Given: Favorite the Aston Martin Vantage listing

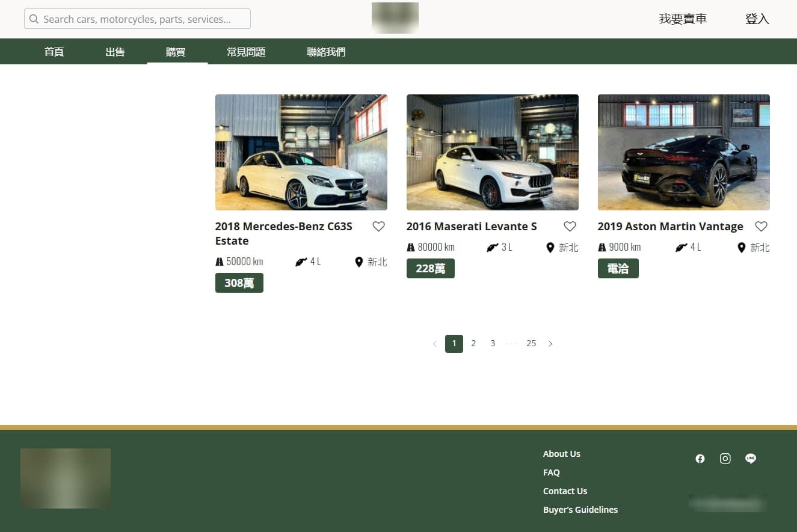Looking at the screenshot, I should [x=761, y=227].
